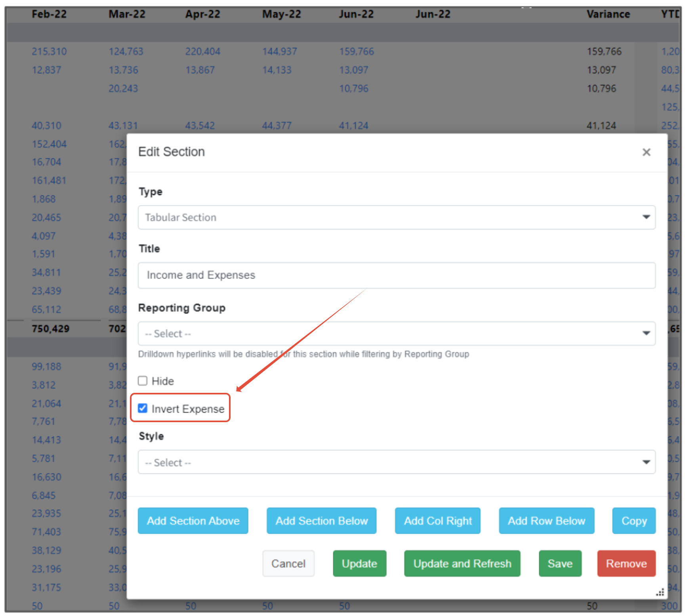Click the Mar-22 column header
Screen dimensions: 685x616
point(127,14)
